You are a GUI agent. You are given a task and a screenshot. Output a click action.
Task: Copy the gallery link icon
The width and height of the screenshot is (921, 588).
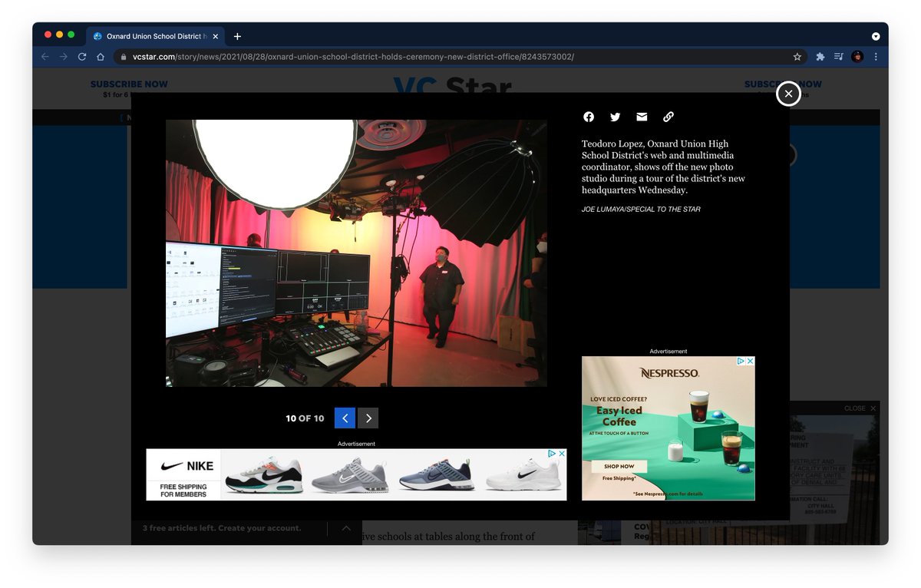668,117
